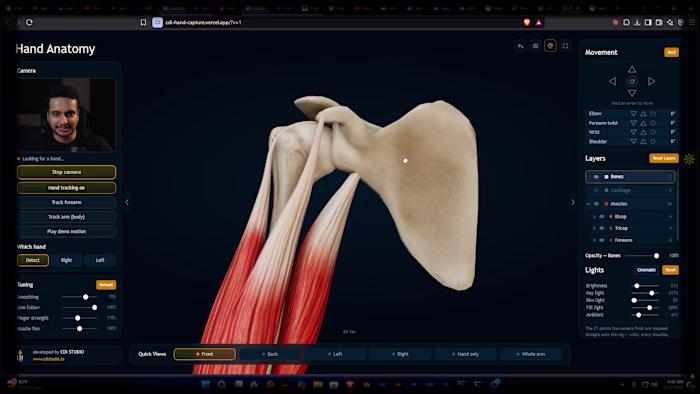Click the Track forearm button
Image resolution: width=700 pixels, height=394 pixels.
[x=67, y=202]
